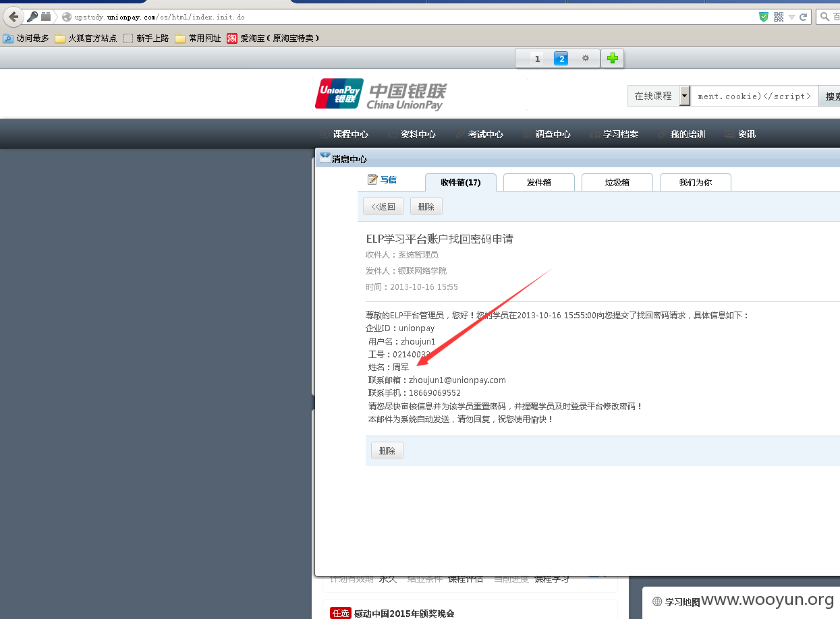Click the 收件人:系统管理员 line
The width and height of the screenshot is (840, 619).
pyautogui.click(x=402, y=255)
